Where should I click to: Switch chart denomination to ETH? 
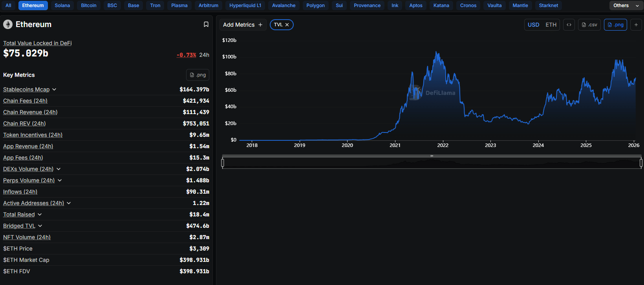click(551, 25)
